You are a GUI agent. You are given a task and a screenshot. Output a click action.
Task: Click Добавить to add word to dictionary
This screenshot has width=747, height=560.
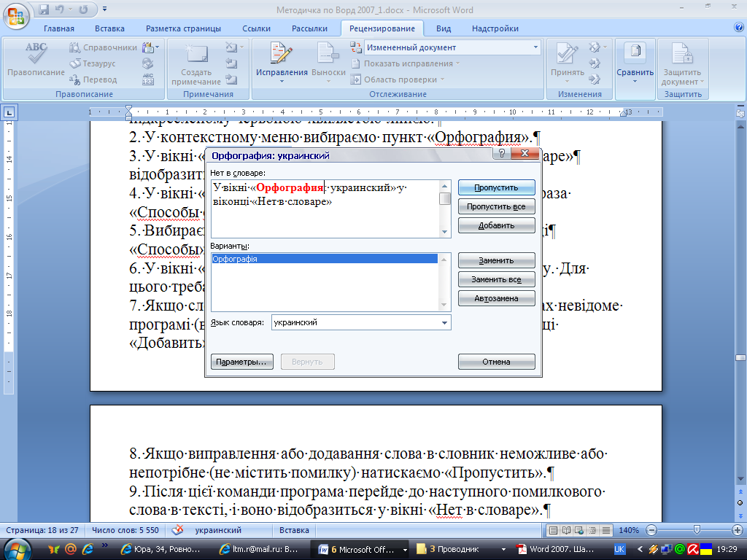[496, 226]
